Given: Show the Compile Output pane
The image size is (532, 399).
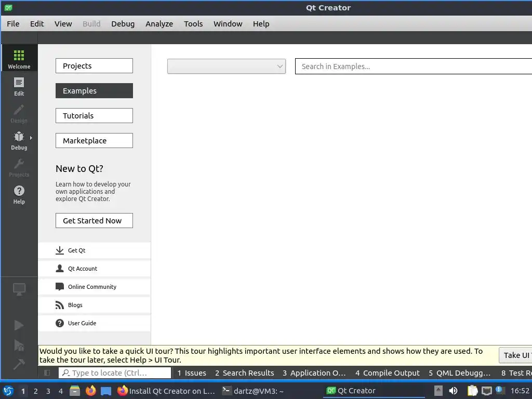Looking at the screenshot, I should click(x=388, y=373).
